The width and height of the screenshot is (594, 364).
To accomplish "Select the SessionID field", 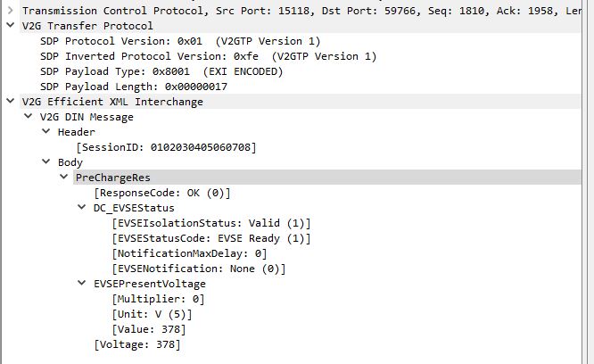I will click(x=167, y=147).
